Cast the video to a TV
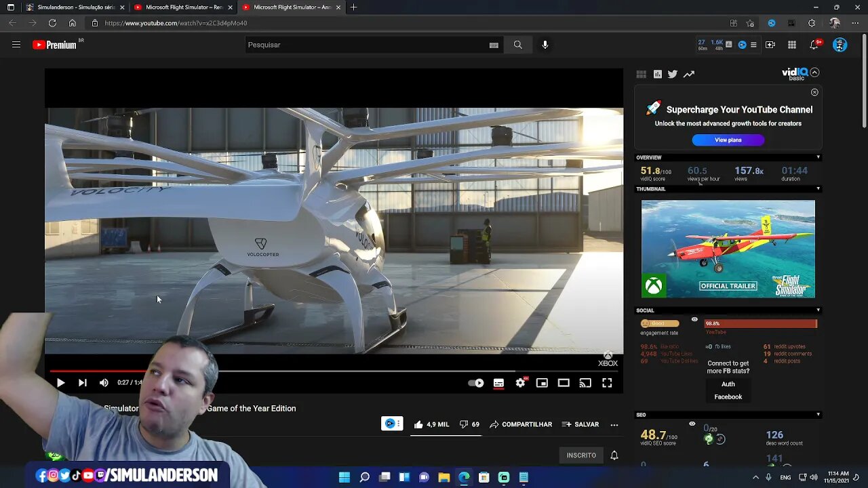868x488 pixels. pyautogui.click(x=585, y=383)
